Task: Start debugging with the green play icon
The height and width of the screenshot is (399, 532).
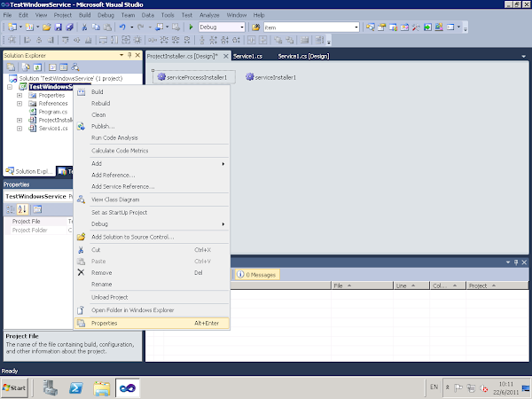Action: click(191, 27)
